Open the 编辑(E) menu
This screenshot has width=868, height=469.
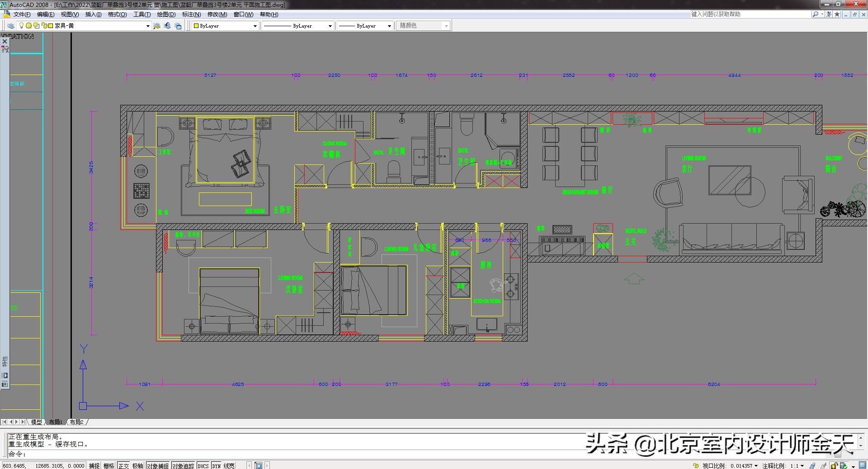[46, 14]
